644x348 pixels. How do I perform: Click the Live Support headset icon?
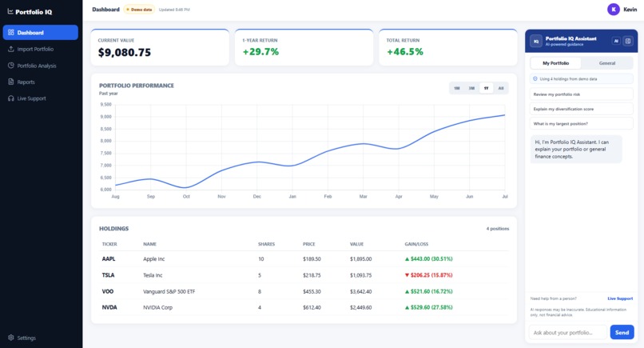(x=11, y=98)
